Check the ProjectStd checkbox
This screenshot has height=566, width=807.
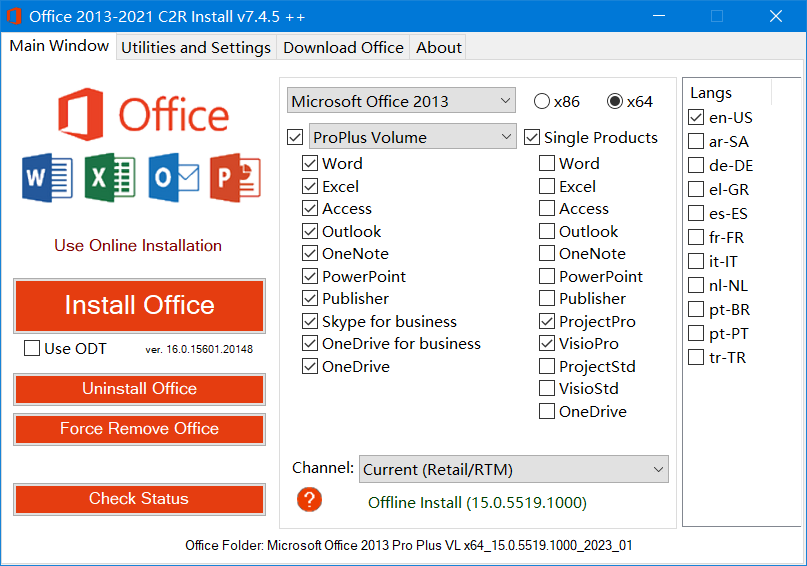click(547, 366)
